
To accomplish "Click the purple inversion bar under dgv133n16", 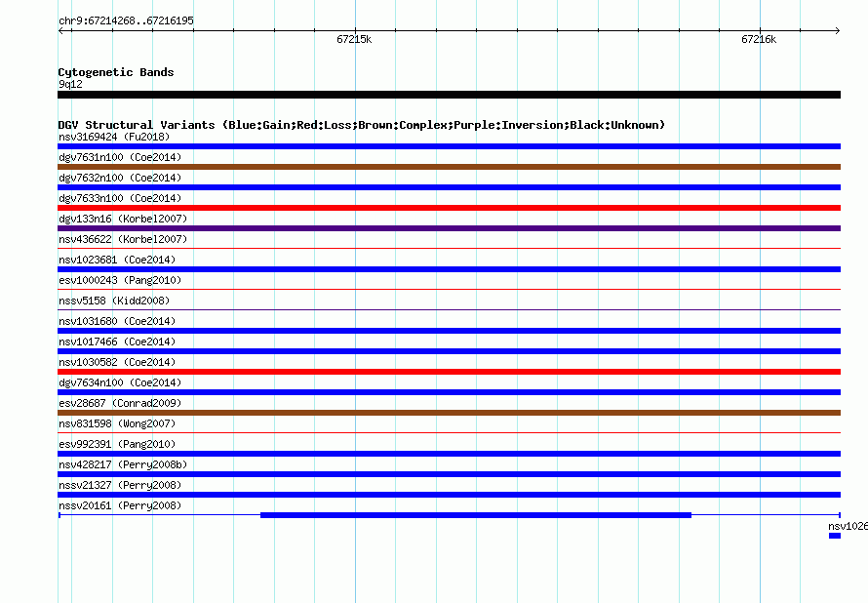I will 449,228.
